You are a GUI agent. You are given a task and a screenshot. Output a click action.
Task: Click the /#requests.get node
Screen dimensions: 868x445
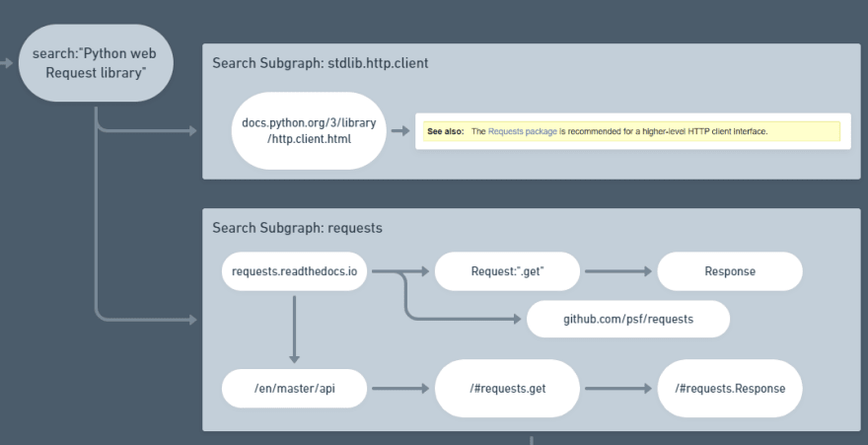tap(508, 389)
